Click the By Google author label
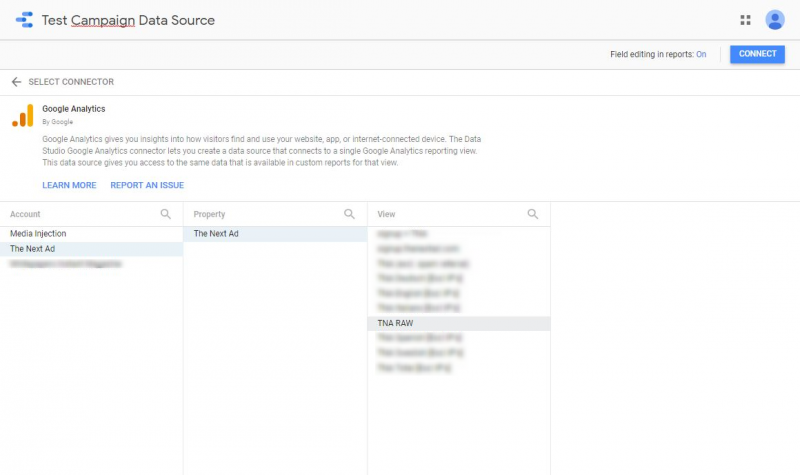 click(x=57, y=122)
